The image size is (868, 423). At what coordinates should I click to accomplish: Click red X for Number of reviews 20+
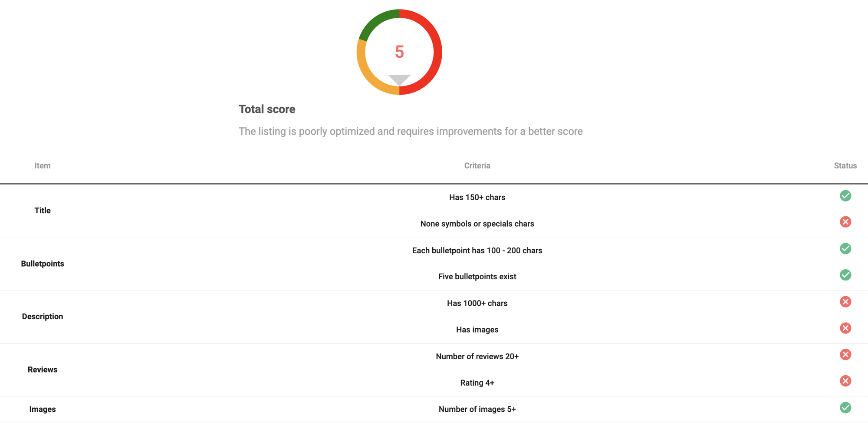tap(845, 354)
